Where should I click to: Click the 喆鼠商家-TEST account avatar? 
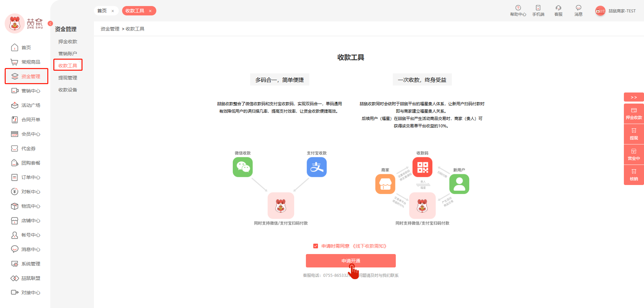coord(600,11)
